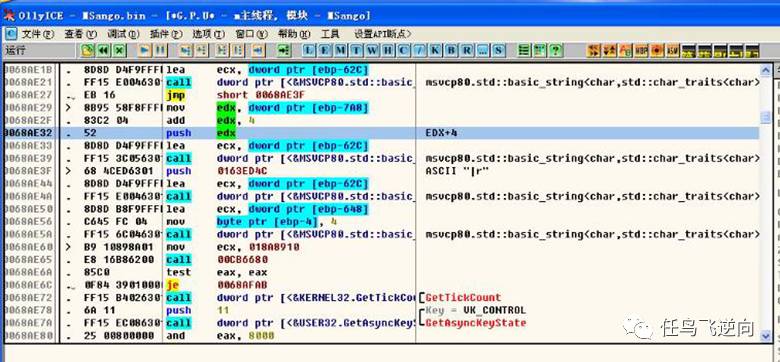
Task: Open the 设置API断点 menu
Action: click(x=383, y=34)
